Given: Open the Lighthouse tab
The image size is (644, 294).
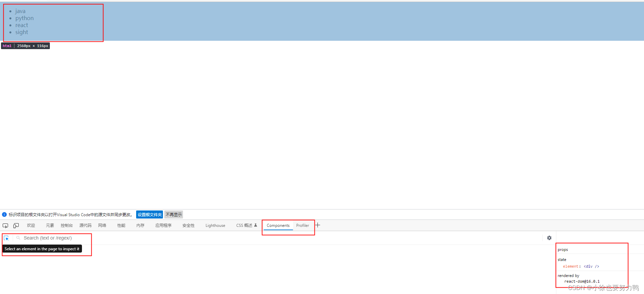Looking at the screenshot, I should click(215, 226).
